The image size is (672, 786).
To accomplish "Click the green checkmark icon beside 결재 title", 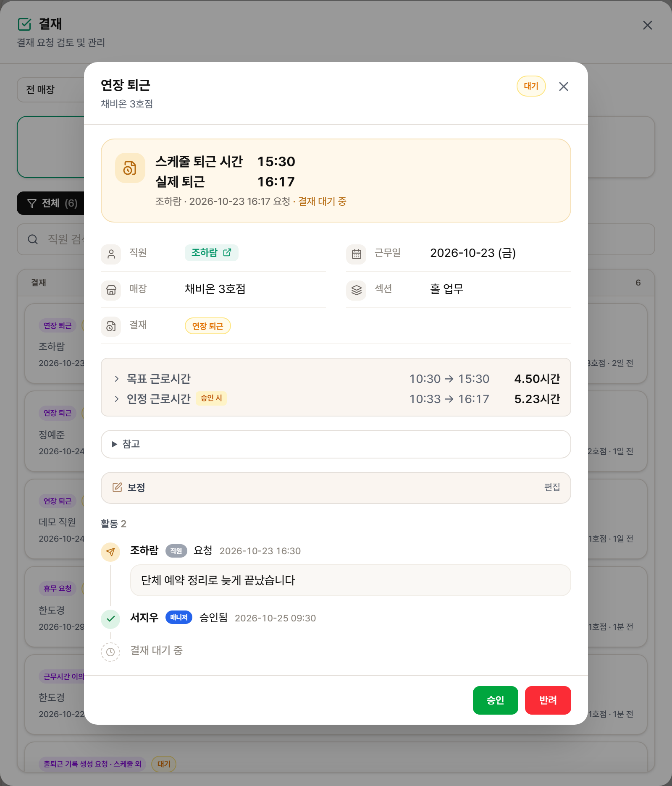I will pos(25,24).
